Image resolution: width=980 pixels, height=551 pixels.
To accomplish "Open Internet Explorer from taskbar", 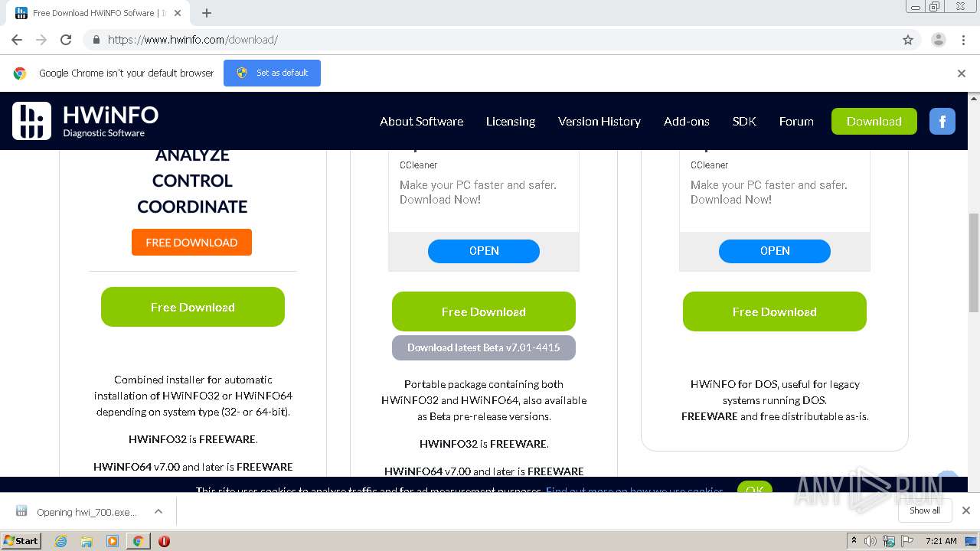I will click(x=61, y=541).
